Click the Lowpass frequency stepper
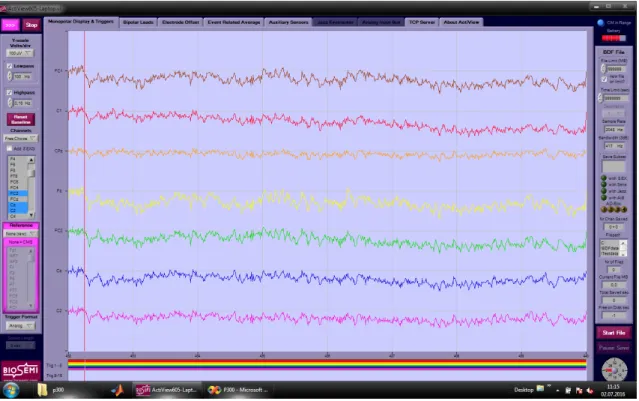The image size is (639, 401). [10, 77]
